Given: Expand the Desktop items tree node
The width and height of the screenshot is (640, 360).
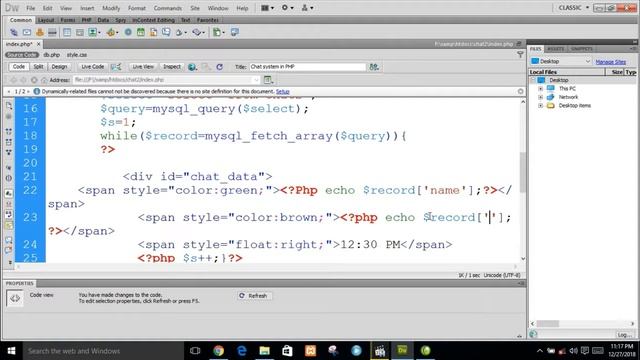Looking at the screenshot, I should 540,106.
